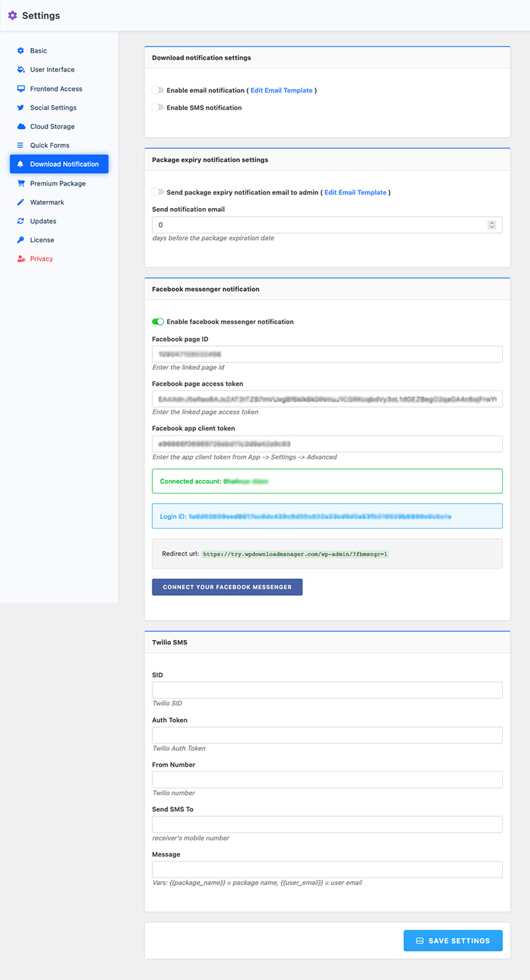Disable facebook messenger notification
The image size is (530, 980).
[x=158, y=321]
